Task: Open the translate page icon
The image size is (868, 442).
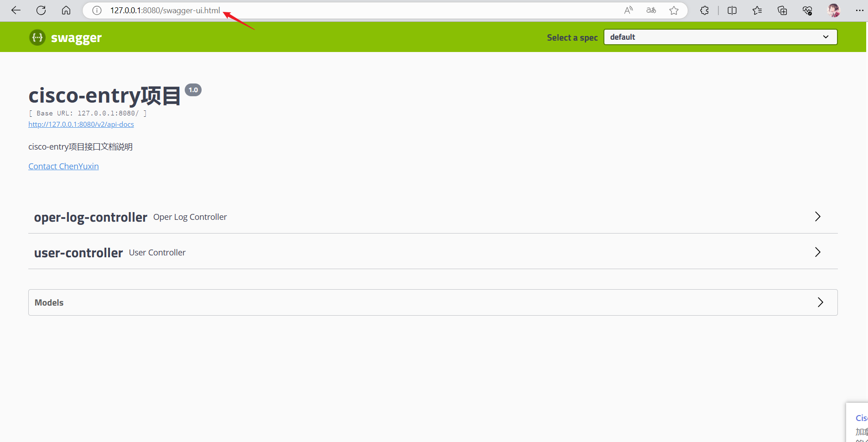Action: pyautogui.click(x=651, y=10)
